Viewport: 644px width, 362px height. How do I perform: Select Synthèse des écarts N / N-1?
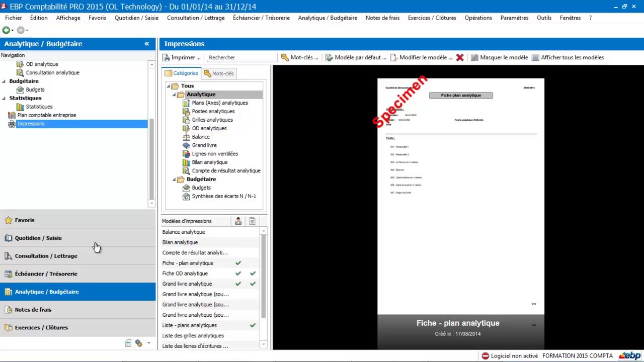224,197
